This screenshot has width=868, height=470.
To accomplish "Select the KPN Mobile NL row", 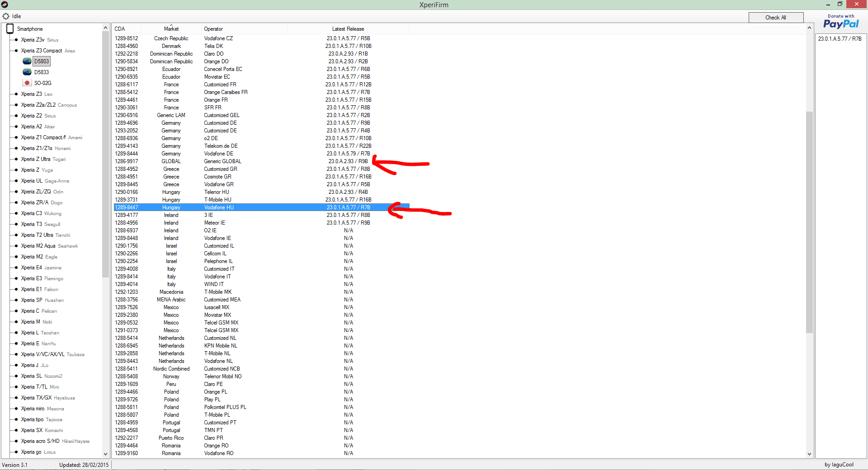I will coord(261,346).
